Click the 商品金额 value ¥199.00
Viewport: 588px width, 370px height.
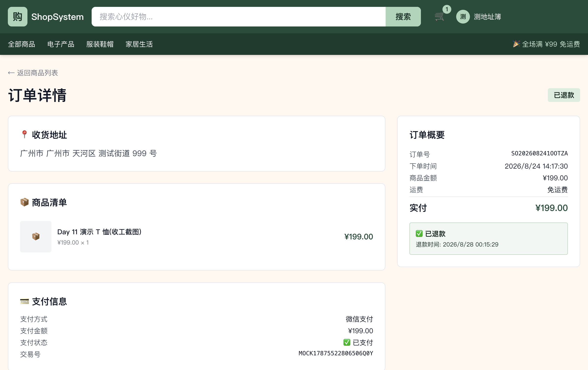tap(555, 178)
